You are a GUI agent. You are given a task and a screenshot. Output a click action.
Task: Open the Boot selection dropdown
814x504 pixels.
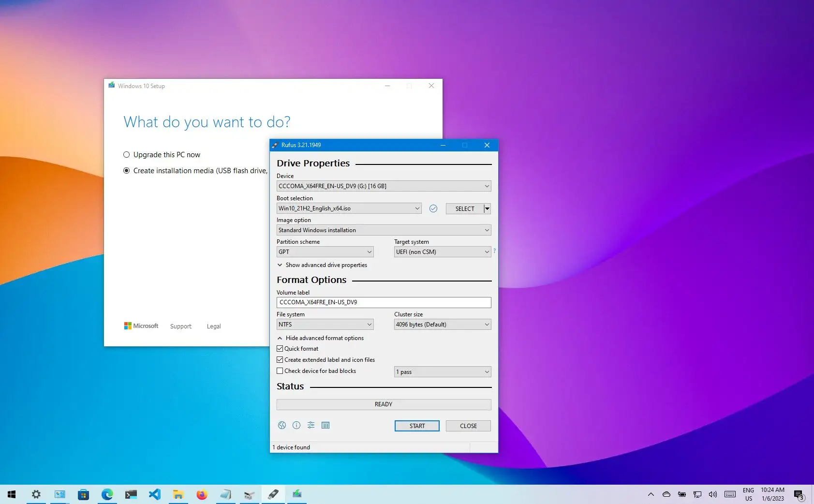click(349, 208)
